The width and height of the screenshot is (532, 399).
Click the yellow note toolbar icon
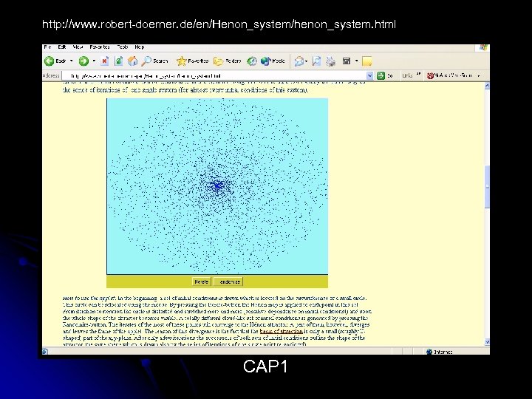pyautogui.click(x=367, y=61)
